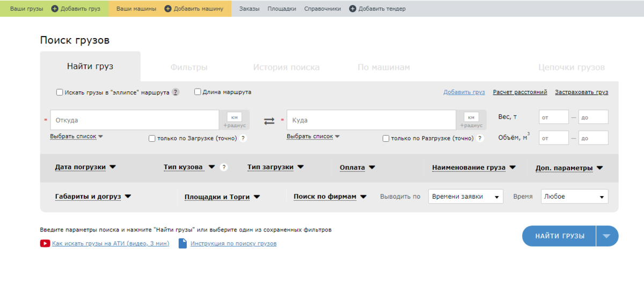
Task: Switch to Найти груз tab
Action: tap(90, 67)
